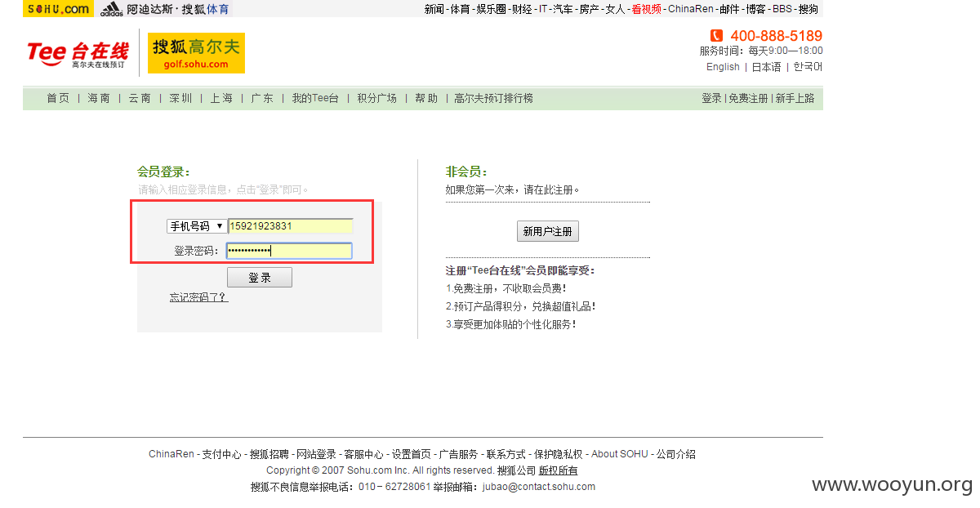Open 网站登录 footer link
Screen dimensions: 980x508
(x=316, y=454)
